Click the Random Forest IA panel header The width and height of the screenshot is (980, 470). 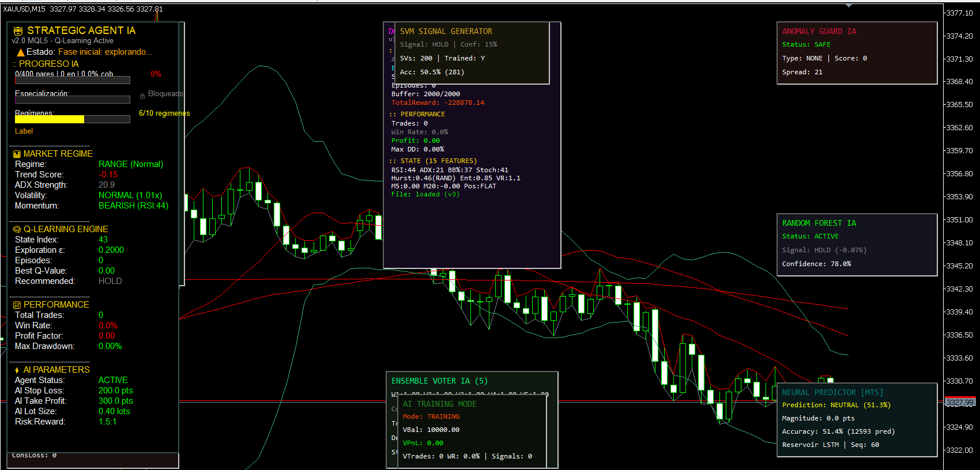coord(819,223)
